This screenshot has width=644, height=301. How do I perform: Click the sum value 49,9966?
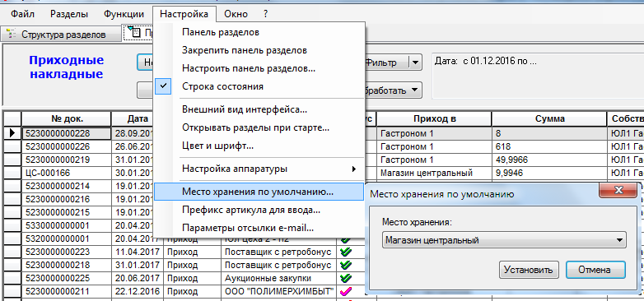point(549,160)
